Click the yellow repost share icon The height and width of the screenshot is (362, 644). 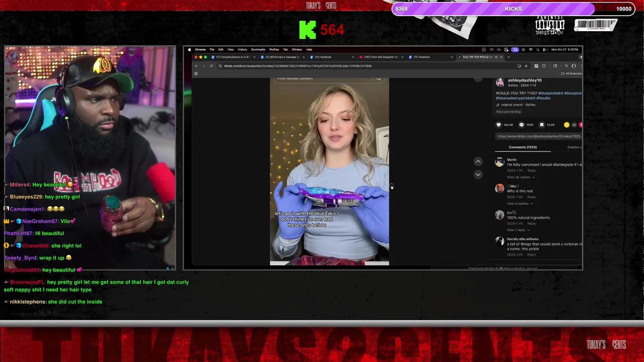pyautogui.click(x=567, y=125)
